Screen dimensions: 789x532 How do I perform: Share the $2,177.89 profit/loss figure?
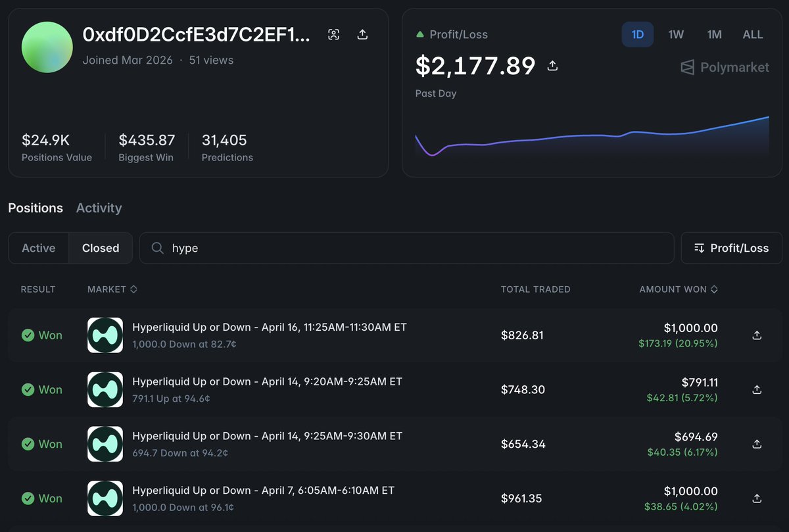point(553,65)
